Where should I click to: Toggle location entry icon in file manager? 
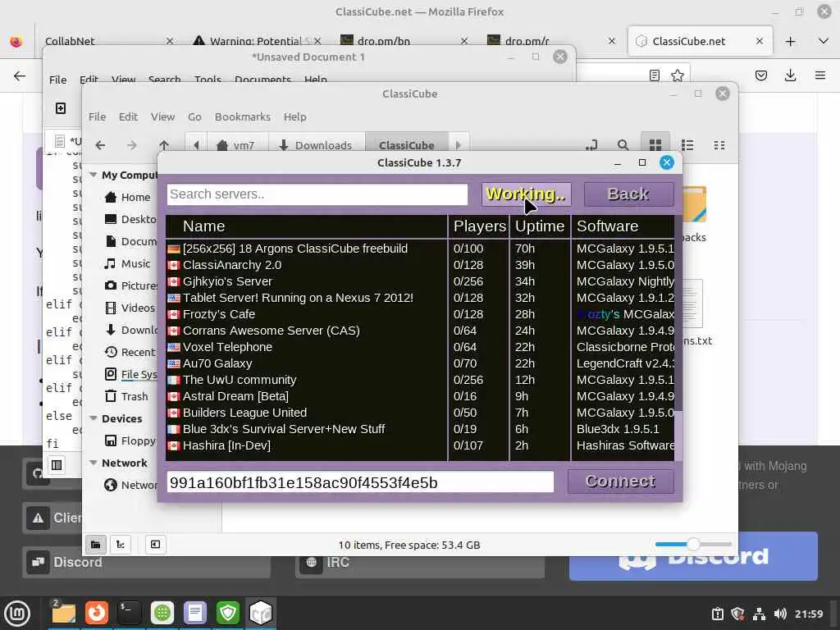(591, 145)
